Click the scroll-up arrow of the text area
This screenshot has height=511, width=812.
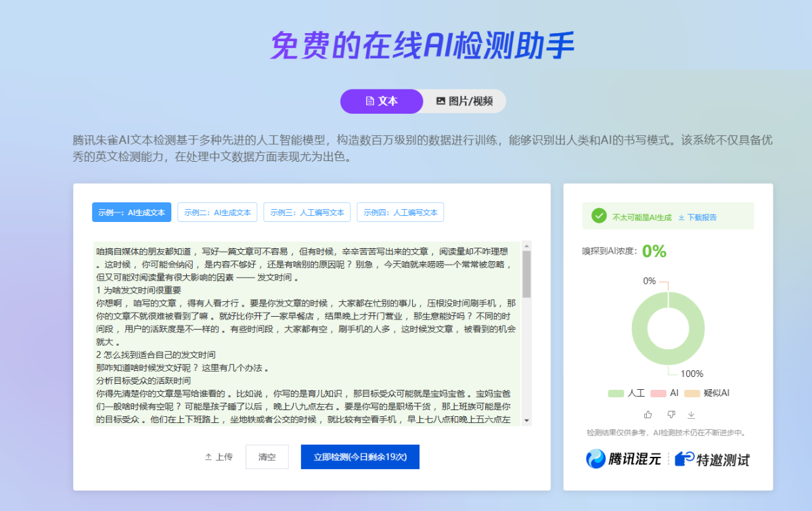pos(527,245)
